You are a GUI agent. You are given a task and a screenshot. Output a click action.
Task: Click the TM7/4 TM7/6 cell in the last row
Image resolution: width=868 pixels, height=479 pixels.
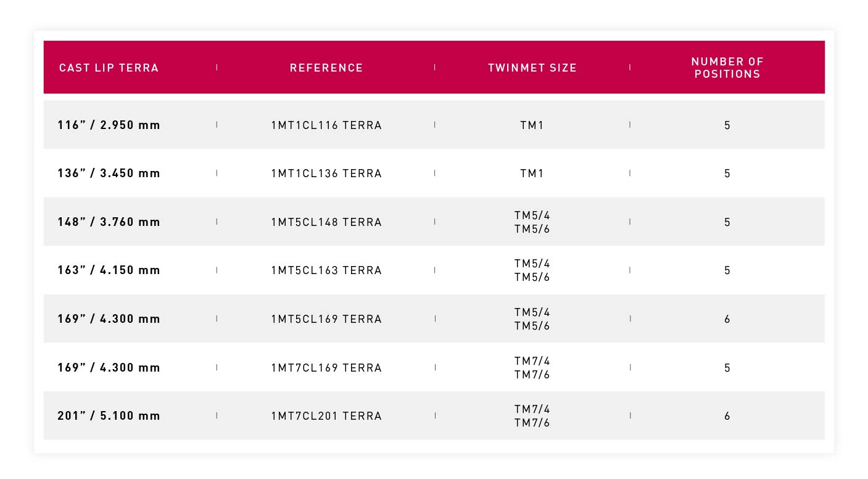532,416
